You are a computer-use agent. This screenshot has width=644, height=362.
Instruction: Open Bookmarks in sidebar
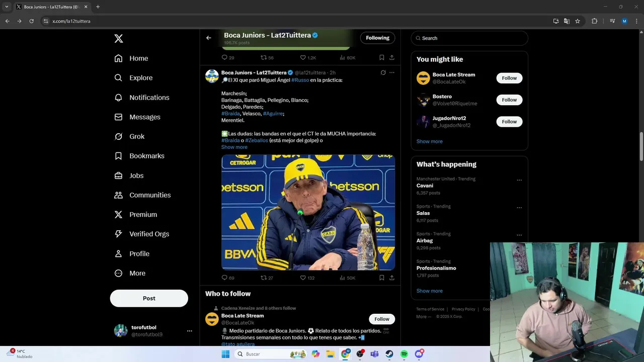139,156
